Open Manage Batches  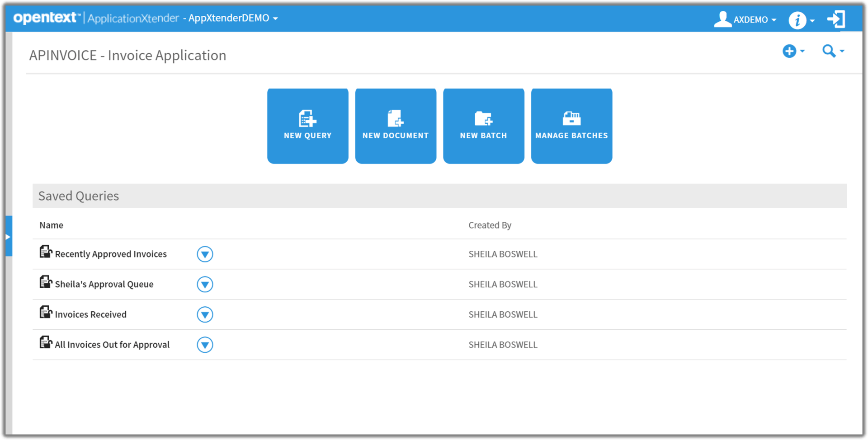[x=571, y=126]
